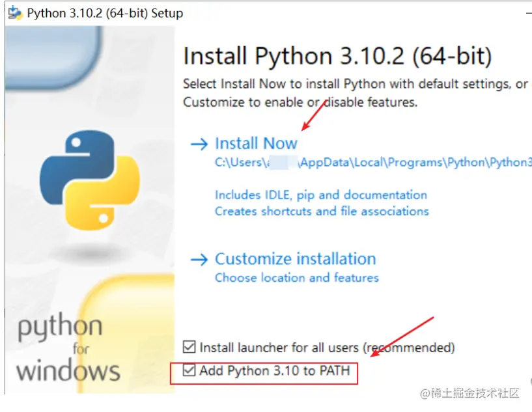
Task: Choose Customize installation
Action: 296,259
